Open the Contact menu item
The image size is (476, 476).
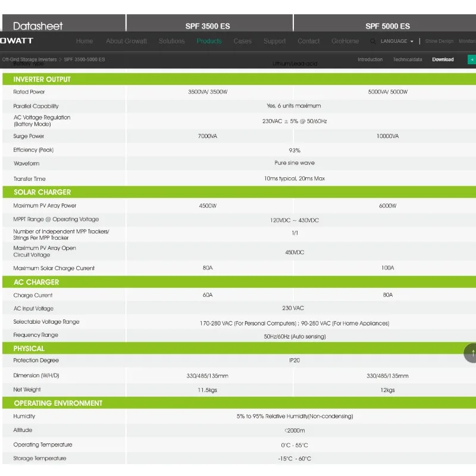[308, 41]
